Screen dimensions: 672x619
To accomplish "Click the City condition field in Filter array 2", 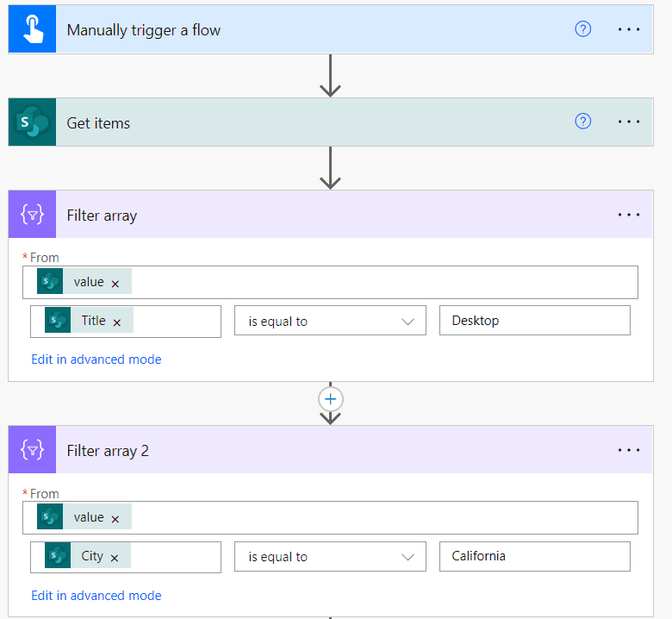I will [126, 557].
